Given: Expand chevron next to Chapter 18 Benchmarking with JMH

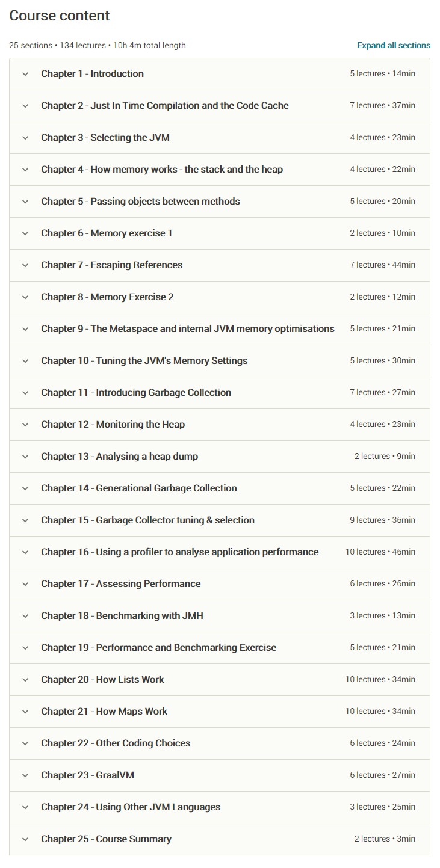Looking at the screenshot, I should (x=25, y=616).
